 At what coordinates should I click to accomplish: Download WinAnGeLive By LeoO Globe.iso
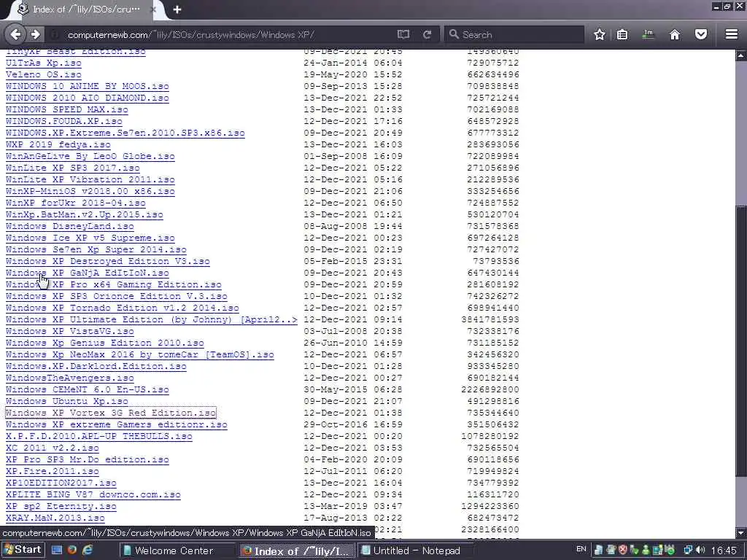pos(90,156)
